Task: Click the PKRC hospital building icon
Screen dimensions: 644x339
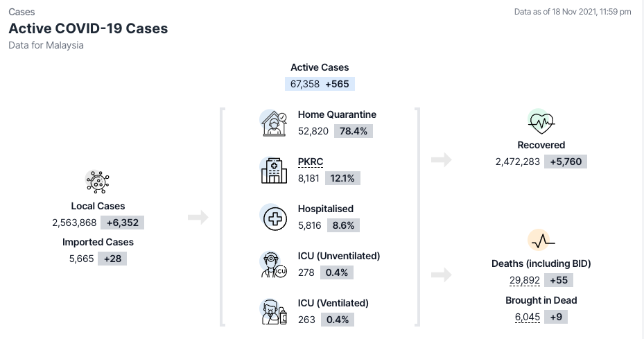Action: pos(273,171)
